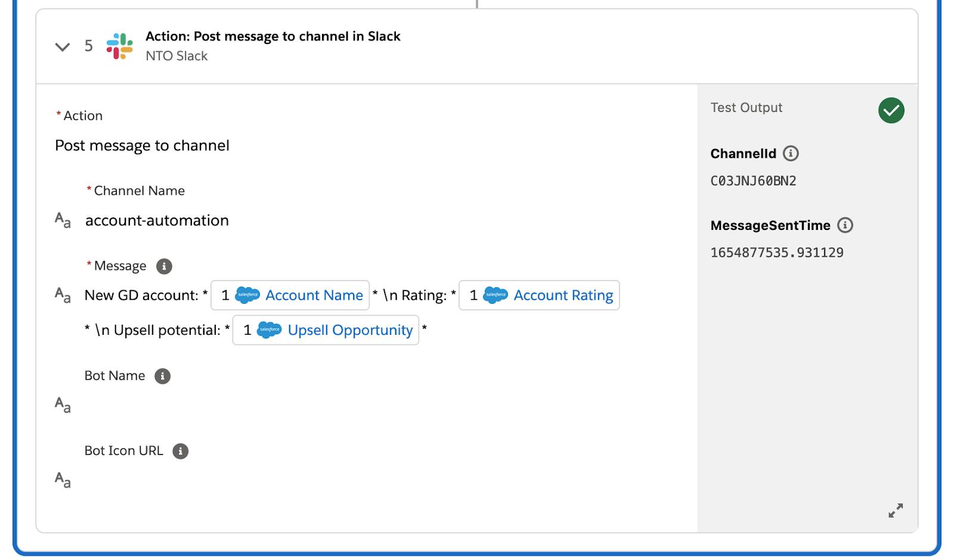This screenshot has width=954, height=560.
Task: Open the Message field info icon
Action: point(164,266)
